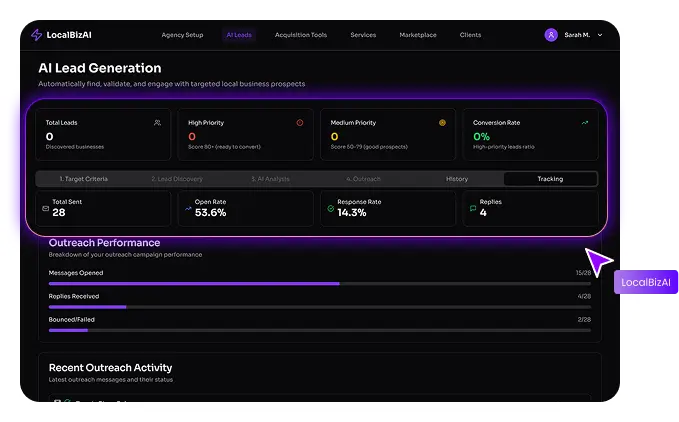This screenshot has width=679, height=422.
Task: Go to Acquisition Tools in the navbar
Action: pyautogui.click(x=301, y=35)
